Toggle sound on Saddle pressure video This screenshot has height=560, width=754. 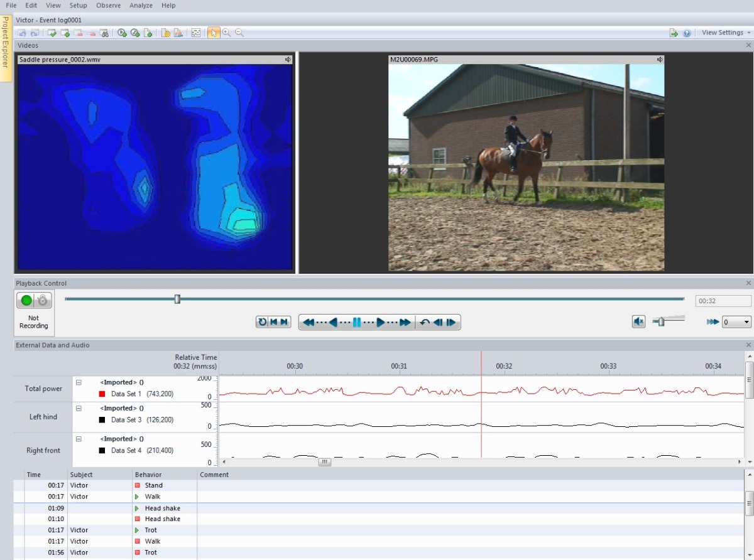click(x=288, y=60)
